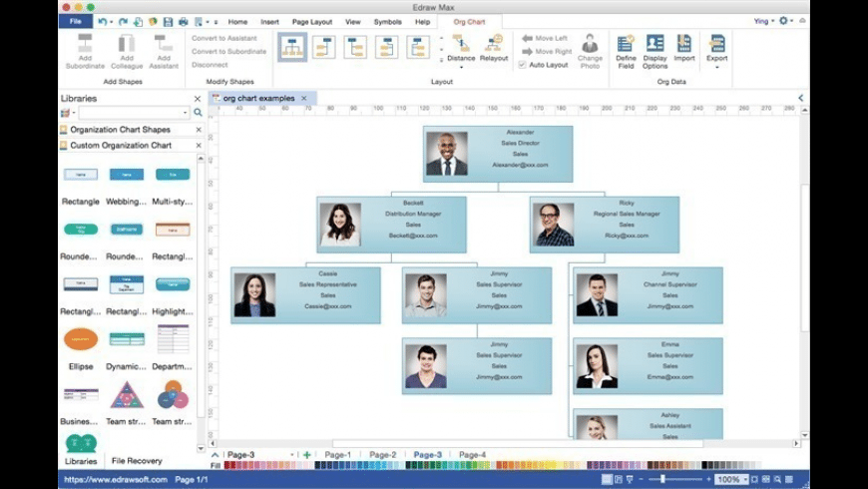Image resolution: width=868 pixels, height=489 pixels.
Task: Click the Add Colleague icon
Action: 127,43
